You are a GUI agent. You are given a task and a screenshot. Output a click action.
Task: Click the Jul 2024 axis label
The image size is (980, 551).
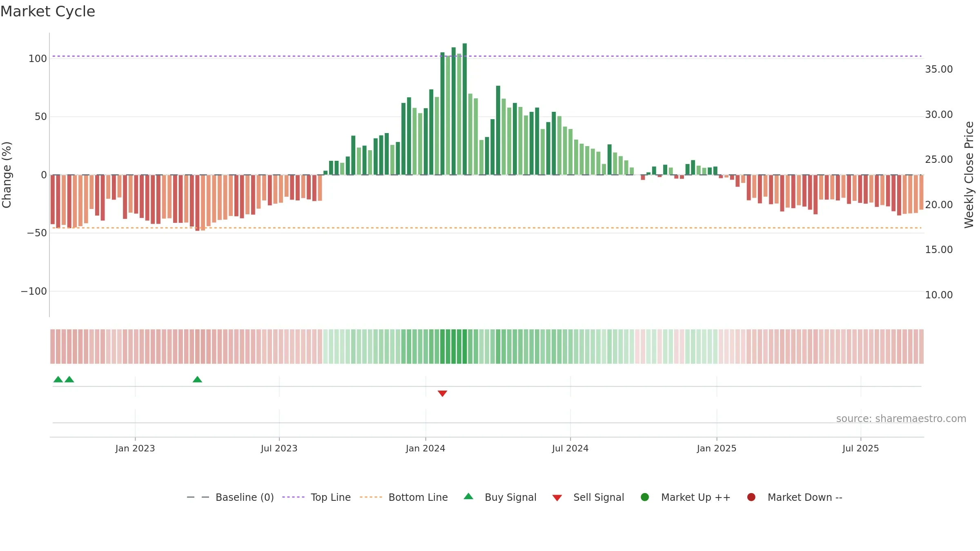pos(570,449)
